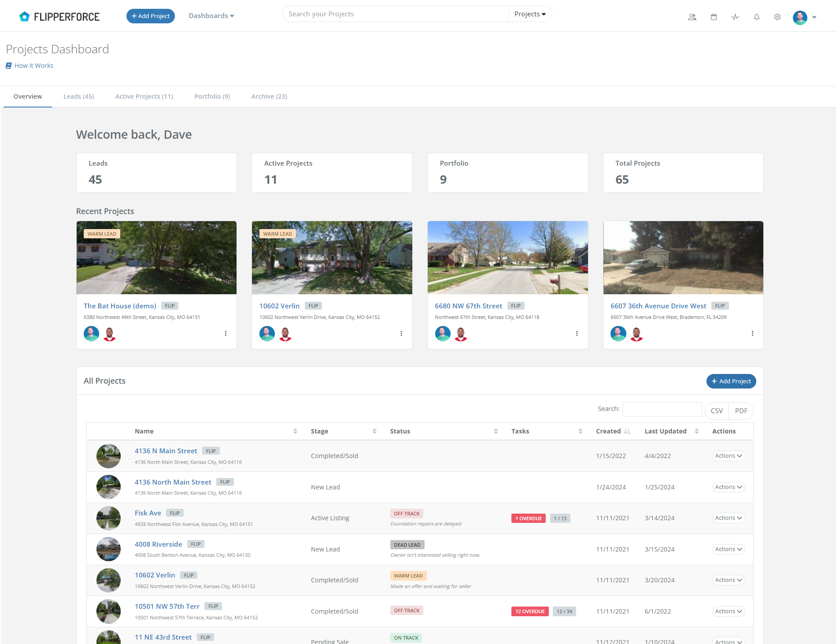Click the Add Project button
This screenshot has height=644, width=836.
pyautogui.click(x=151, y=15)
